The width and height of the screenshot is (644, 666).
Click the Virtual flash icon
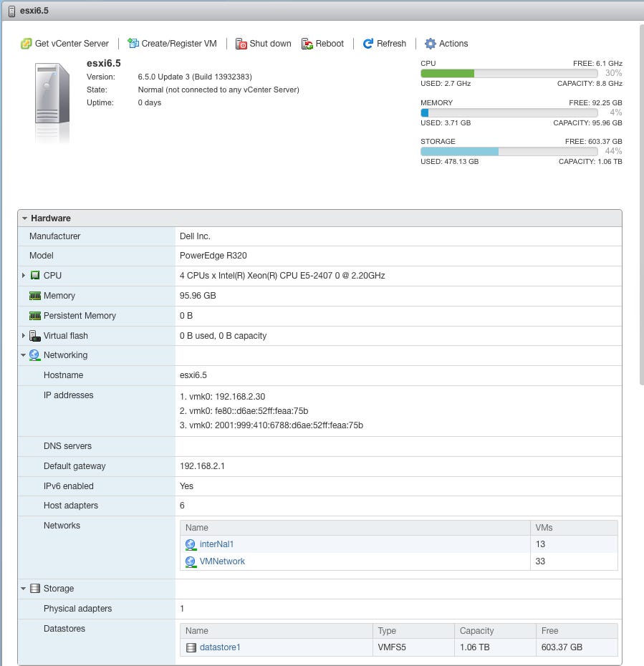pos(35,336)
